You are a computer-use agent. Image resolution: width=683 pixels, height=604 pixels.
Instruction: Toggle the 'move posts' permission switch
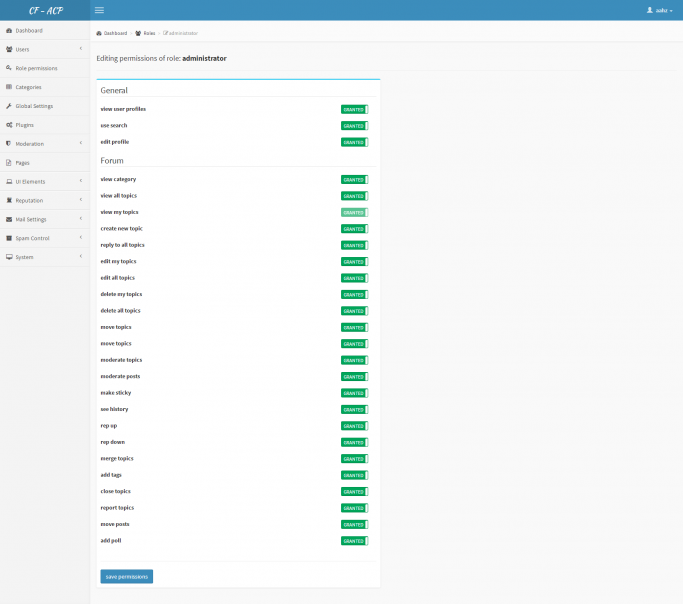click(355, 524)
